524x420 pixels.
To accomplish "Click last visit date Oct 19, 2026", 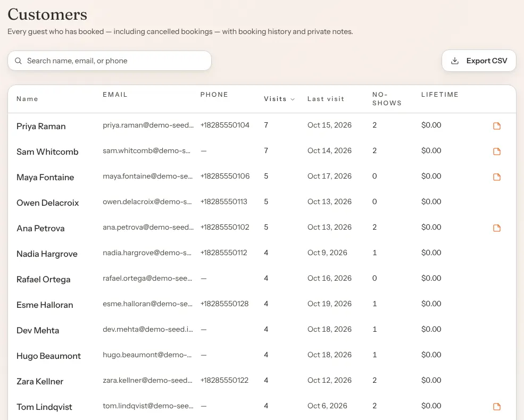I will [x=329, y=304].
